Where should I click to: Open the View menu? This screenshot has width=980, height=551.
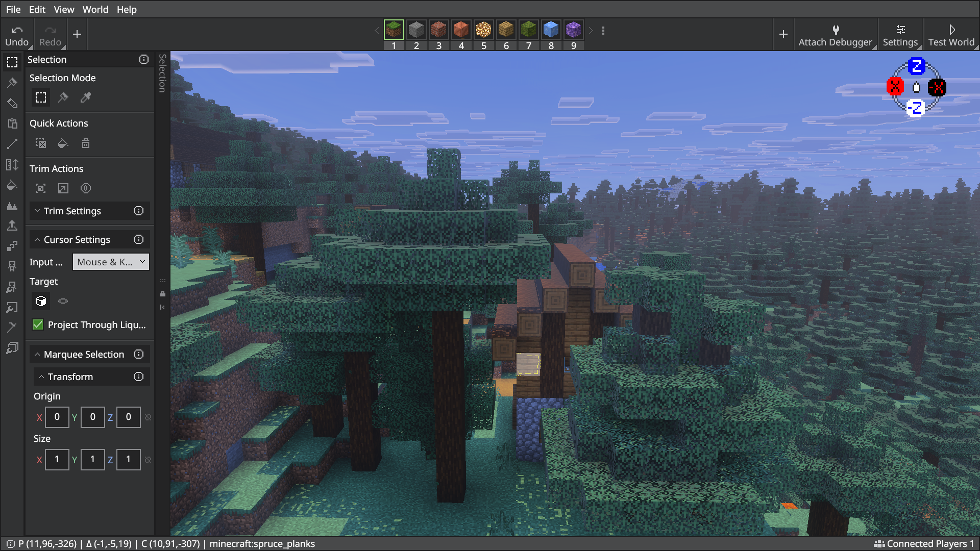(x=64, y=9)
